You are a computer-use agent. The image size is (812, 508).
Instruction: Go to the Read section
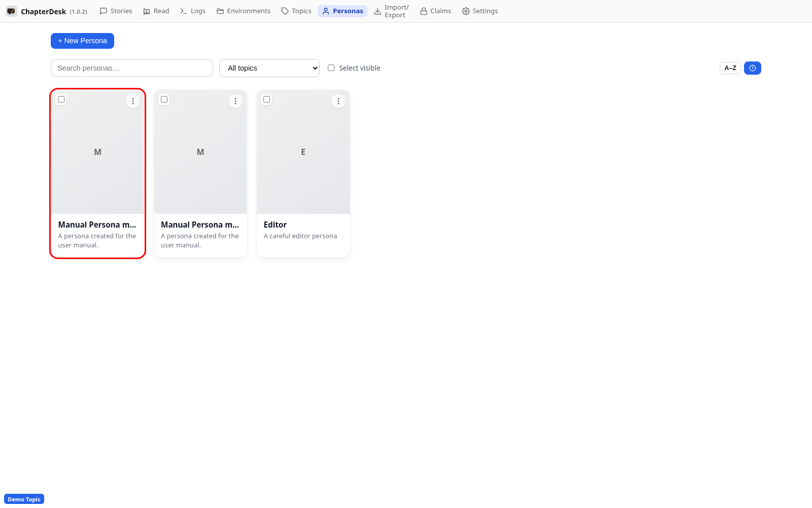[156, 11]
